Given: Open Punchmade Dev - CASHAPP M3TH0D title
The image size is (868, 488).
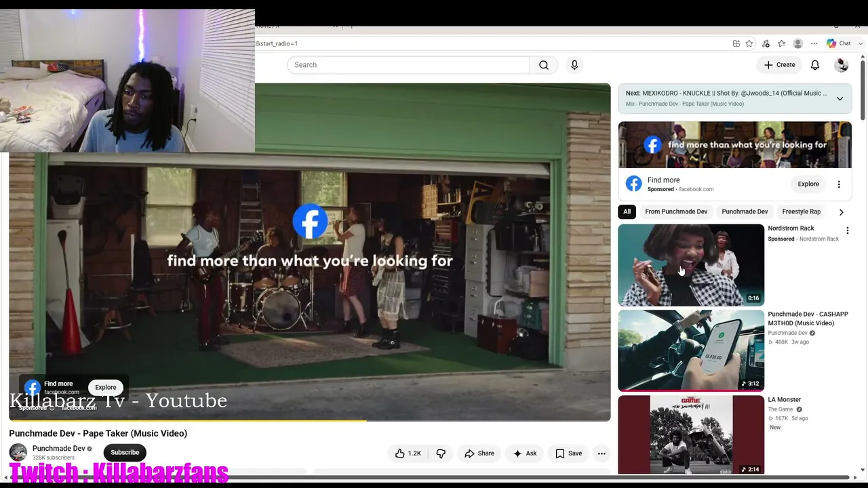Looking at the screenshot, I should pyautogui.click(x=808, y=319).
